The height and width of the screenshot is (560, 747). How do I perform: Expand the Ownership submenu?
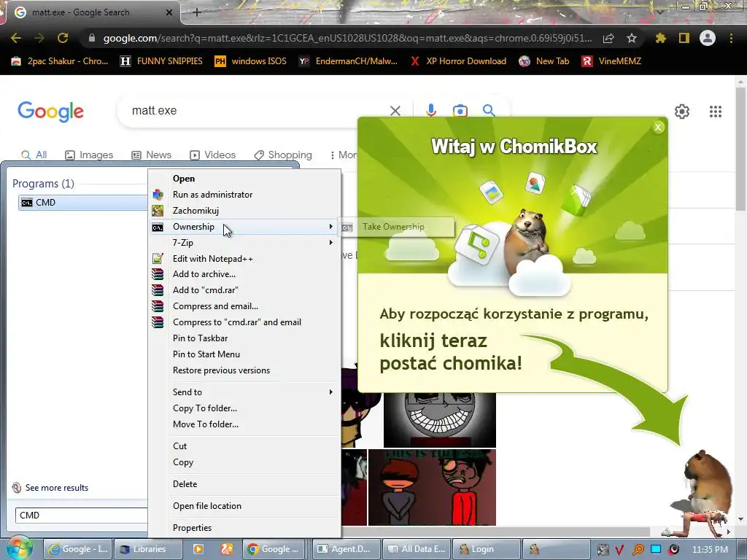[244, 227]
